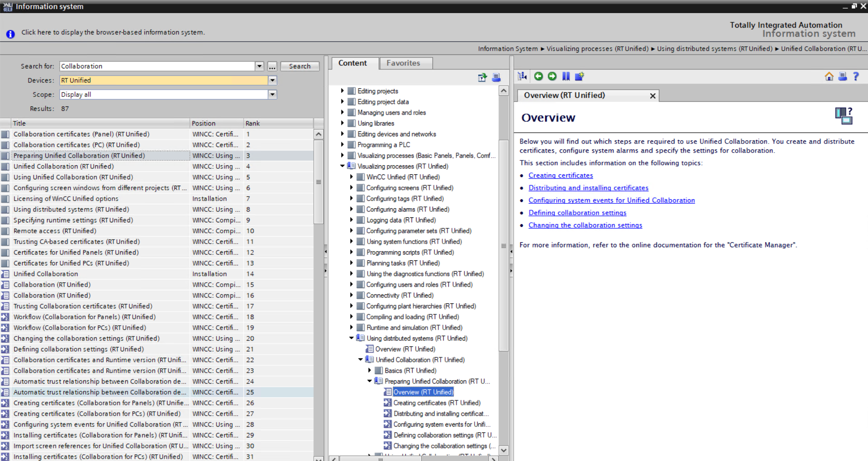Open the Creating certificates link
Viewport: 868px width, 461px height.
[561, 175]
